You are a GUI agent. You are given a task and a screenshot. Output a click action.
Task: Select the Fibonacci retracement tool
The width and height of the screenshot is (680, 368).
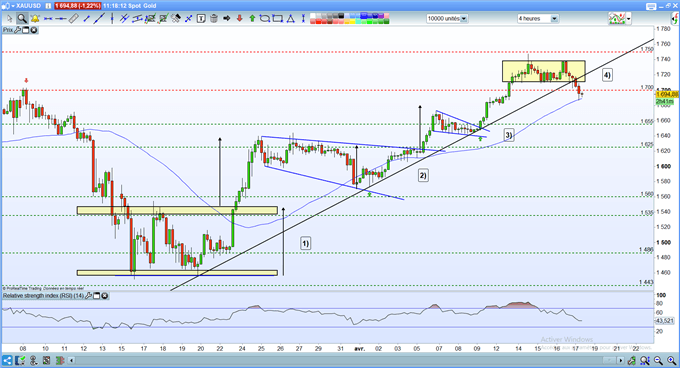[150, 19]
